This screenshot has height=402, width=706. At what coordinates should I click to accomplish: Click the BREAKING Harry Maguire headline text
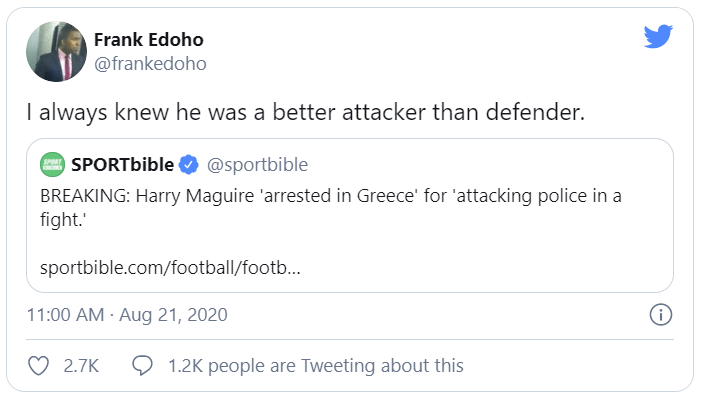330,195
